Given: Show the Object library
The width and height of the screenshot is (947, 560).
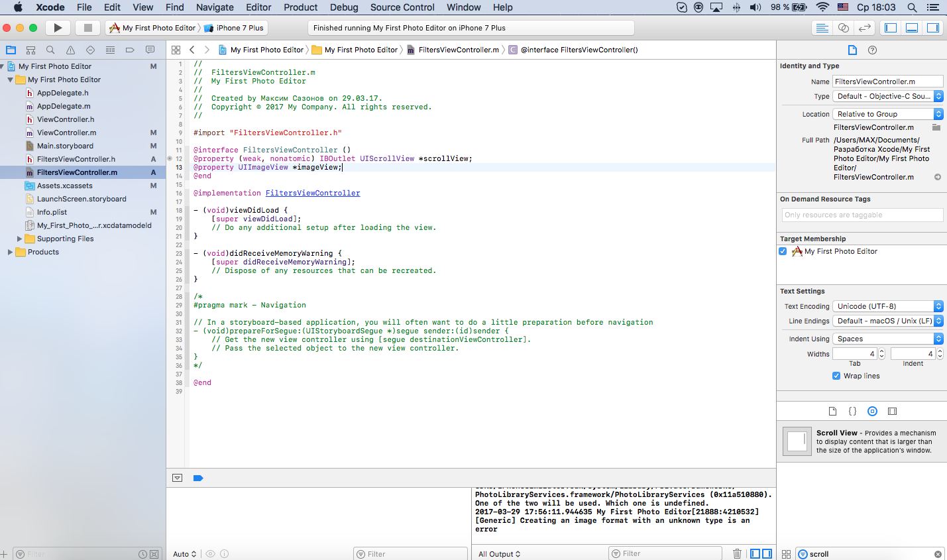Looking at the screenshot, I should pos(872,411).
